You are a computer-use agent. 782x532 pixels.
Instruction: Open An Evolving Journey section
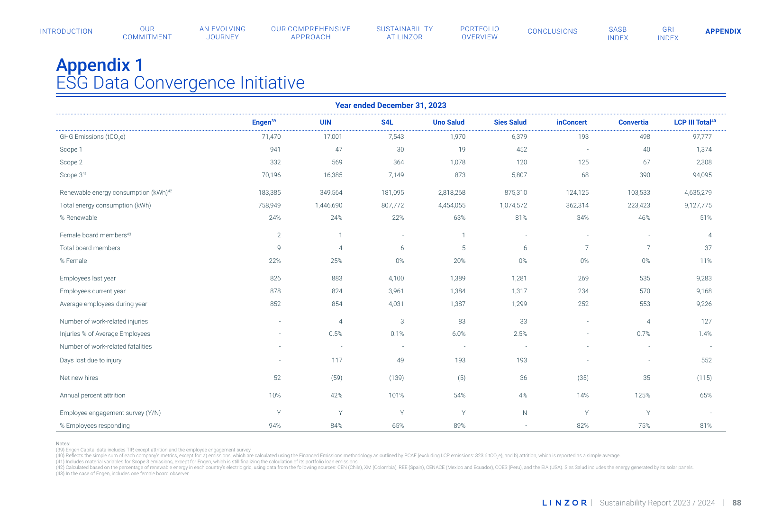(x=223, y=33)
